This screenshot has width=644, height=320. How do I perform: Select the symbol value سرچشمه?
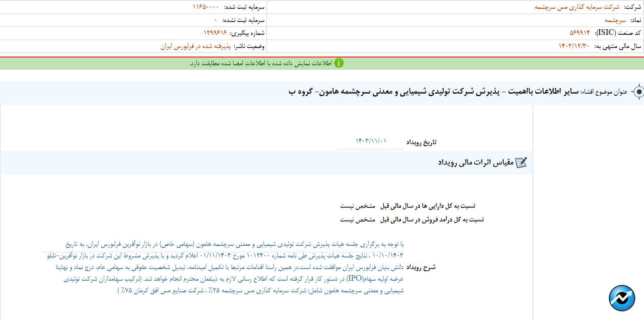pos(615,20)
